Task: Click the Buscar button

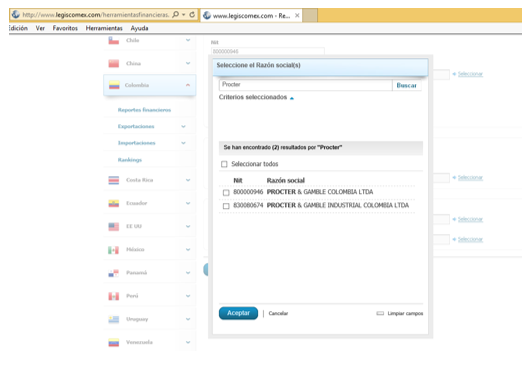Action: pyautogui.click(x=406, y=85)
